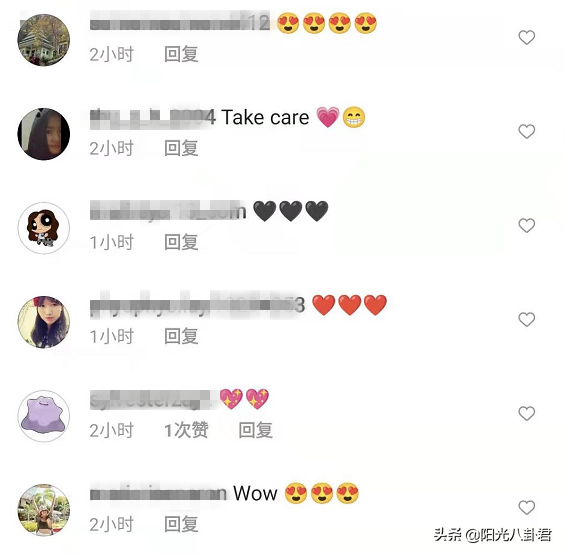The height and width of the screenshot is (555, 565).
Task: Click 回复 under the 'Wow' comment
Action: [181, 524]
